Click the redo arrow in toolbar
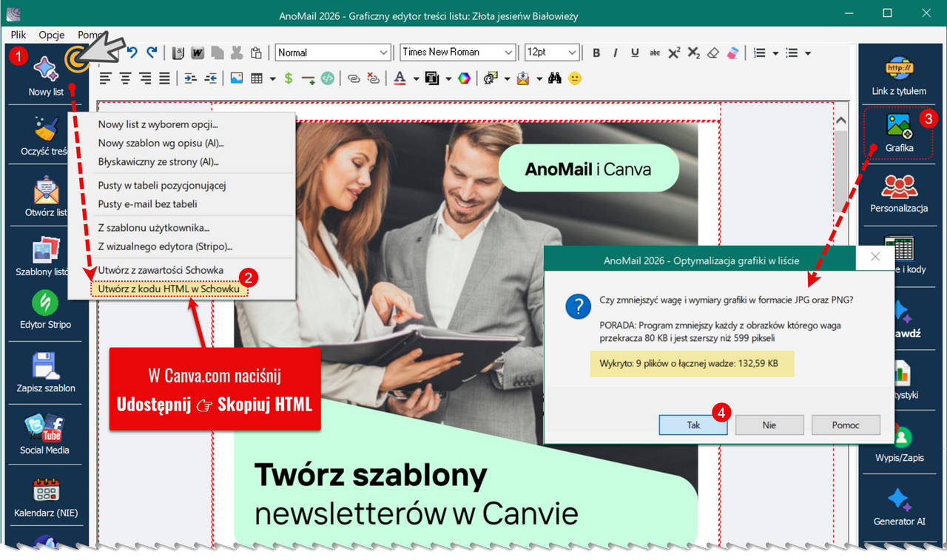The image size is (947, 560). coord(152,53)
